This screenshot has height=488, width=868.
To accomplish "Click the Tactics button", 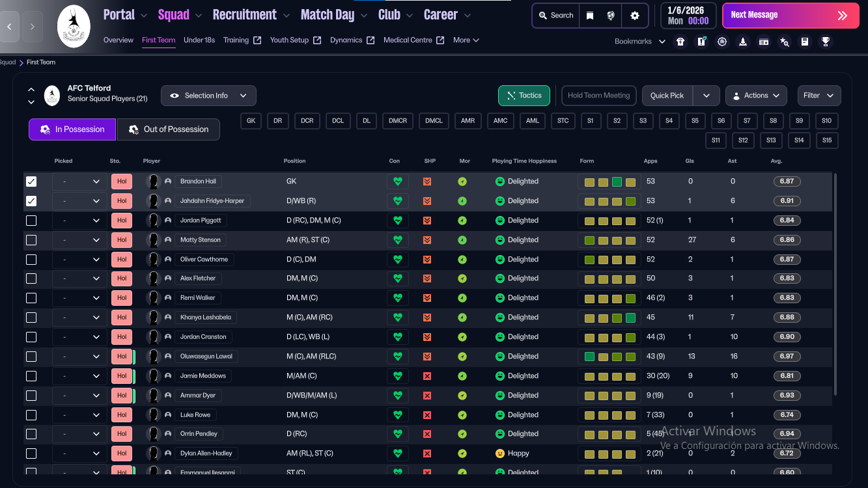I will click(x=524, y=96).
